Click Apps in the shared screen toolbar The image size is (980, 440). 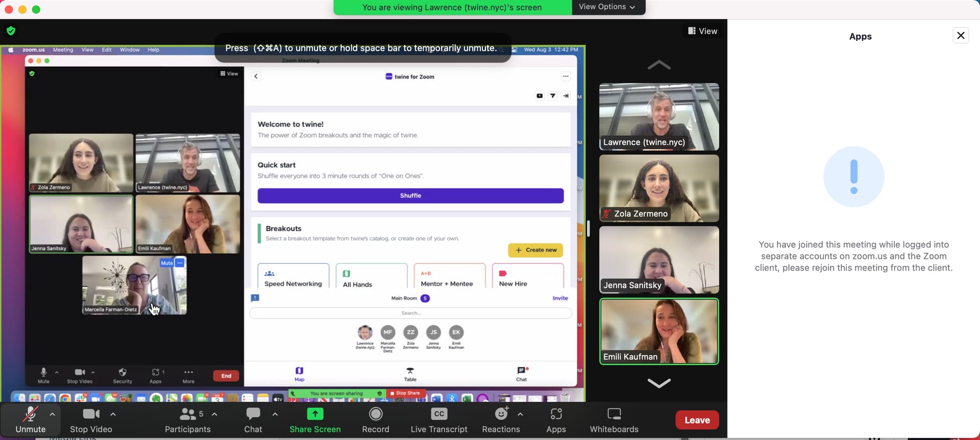click(x=156, y=375)
